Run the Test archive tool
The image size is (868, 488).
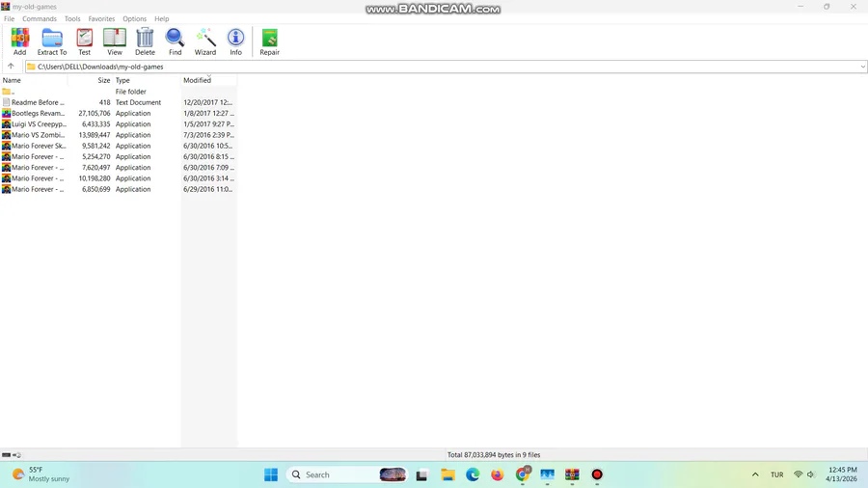pos(84,41)
